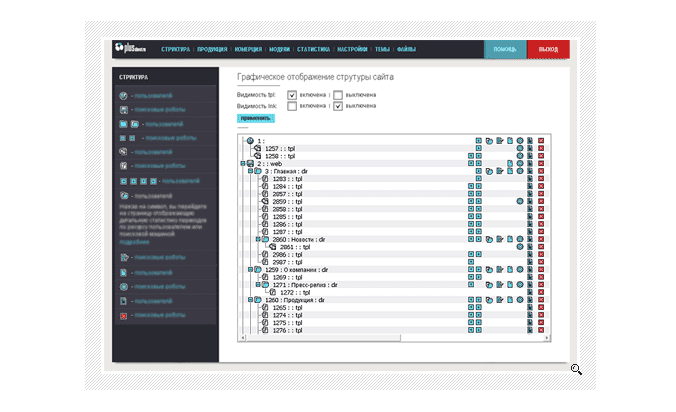Screen dimensions: 676x412
Task: Click add-folder icon in row 1259 О компании
Action: pos(489,270)
